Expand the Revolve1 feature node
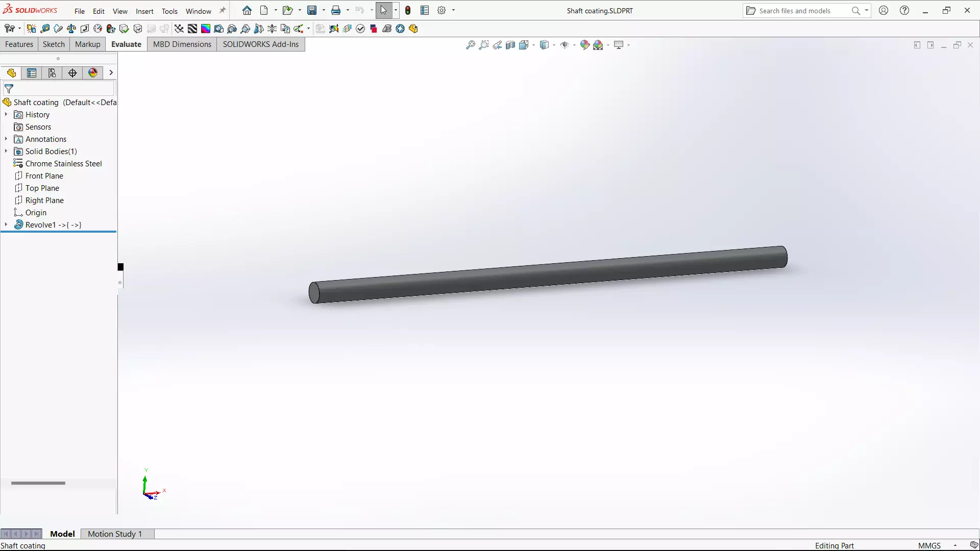The image size is (980, 551). tap(6, 224)
